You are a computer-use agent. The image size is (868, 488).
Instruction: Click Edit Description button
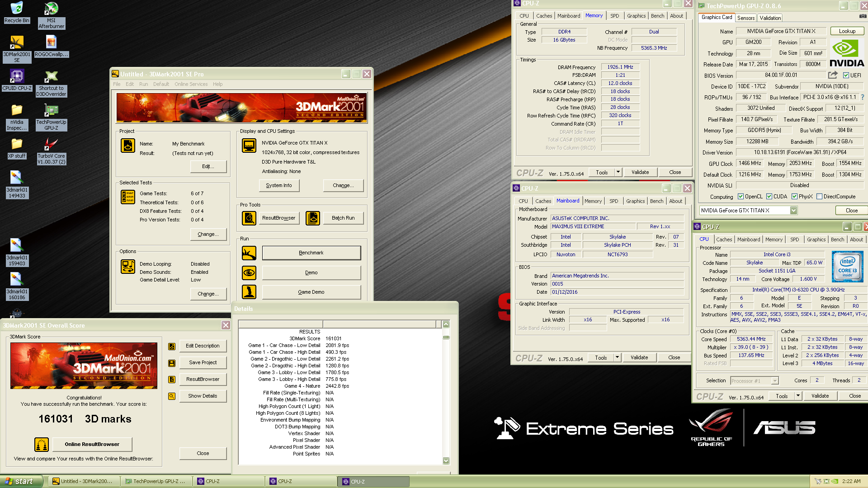click(203, 346)
